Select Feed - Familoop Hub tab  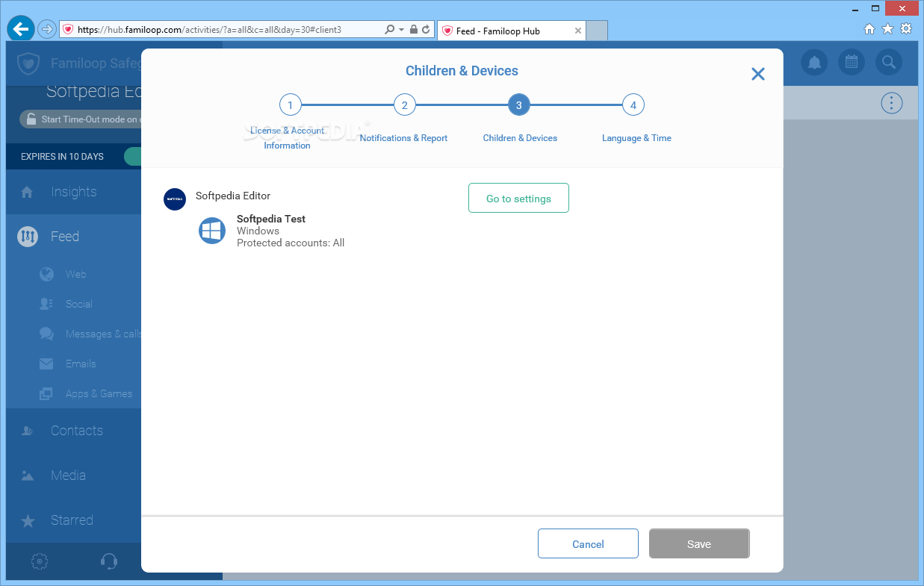pos(512,31)
